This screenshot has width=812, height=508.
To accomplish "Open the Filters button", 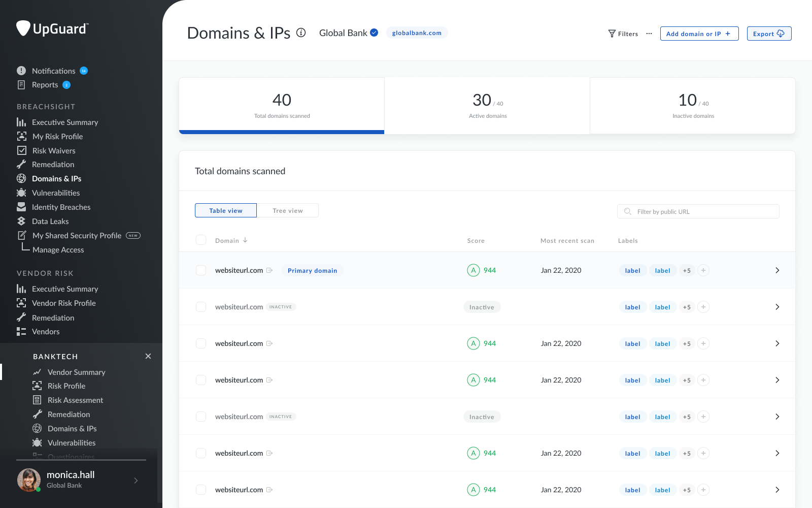I will [623, 34].
